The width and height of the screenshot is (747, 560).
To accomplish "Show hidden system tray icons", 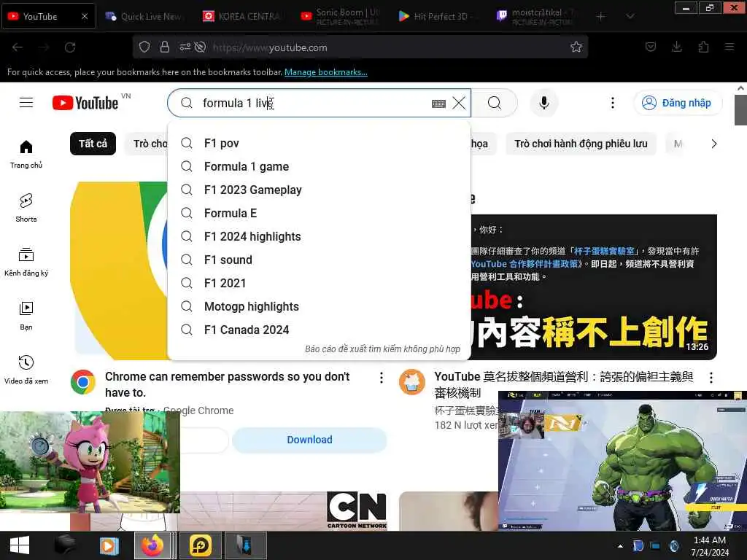I will pyautogui.click(x=620, y=545).
